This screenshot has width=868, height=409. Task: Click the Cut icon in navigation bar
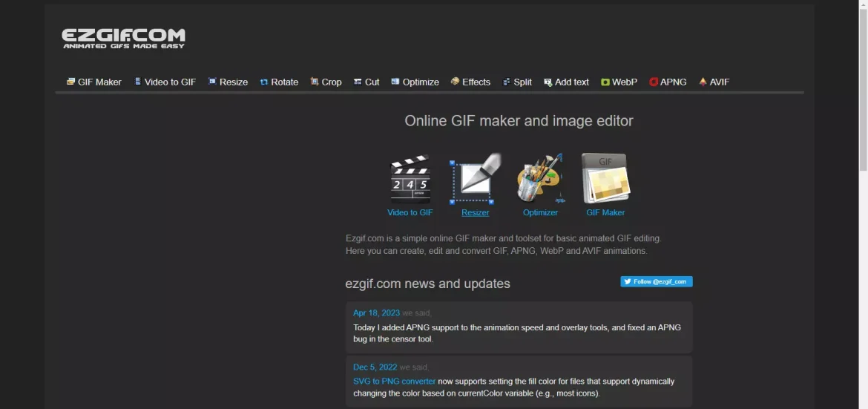[358, 82]
